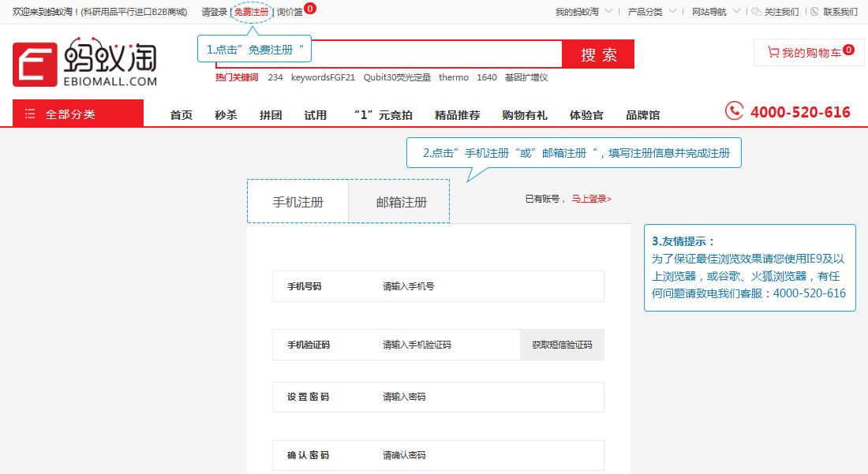Screen dimensions: 868x474
Task: Click the hamburger icon in 全部分类
Action: [30, 114]
